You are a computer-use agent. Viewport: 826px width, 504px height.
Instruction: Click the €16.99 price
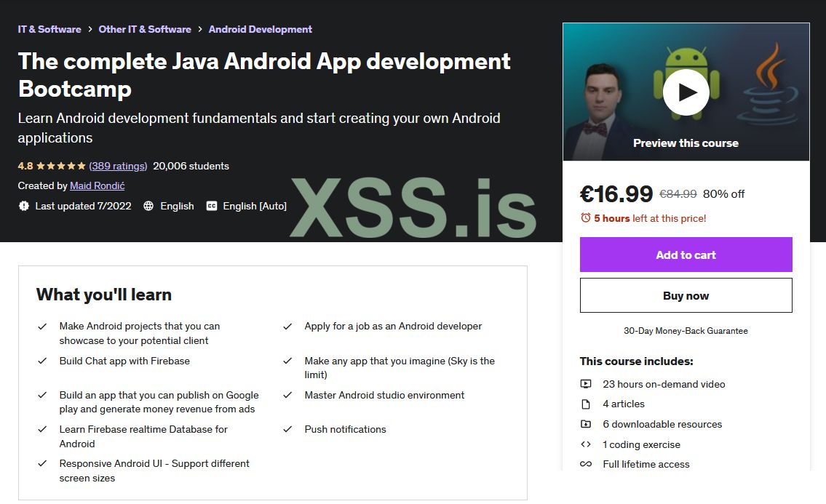click(616, 193)
